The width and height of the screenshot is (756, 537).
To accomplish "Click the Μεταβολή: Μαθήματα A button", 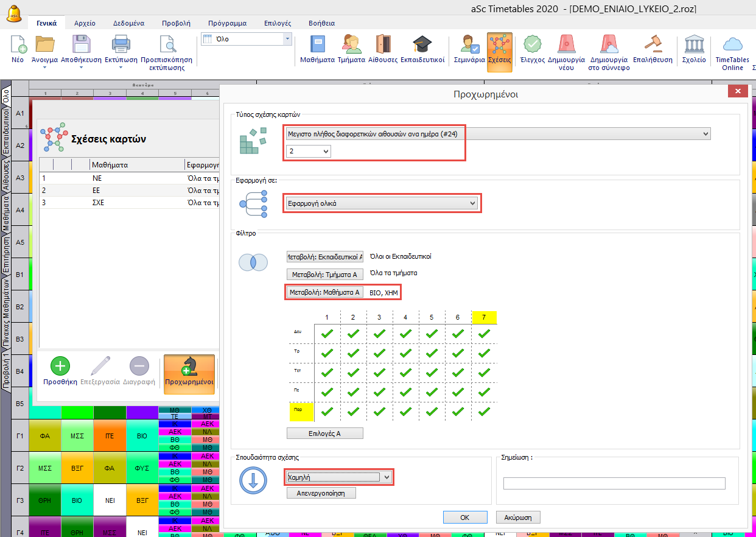I will 324,292.
